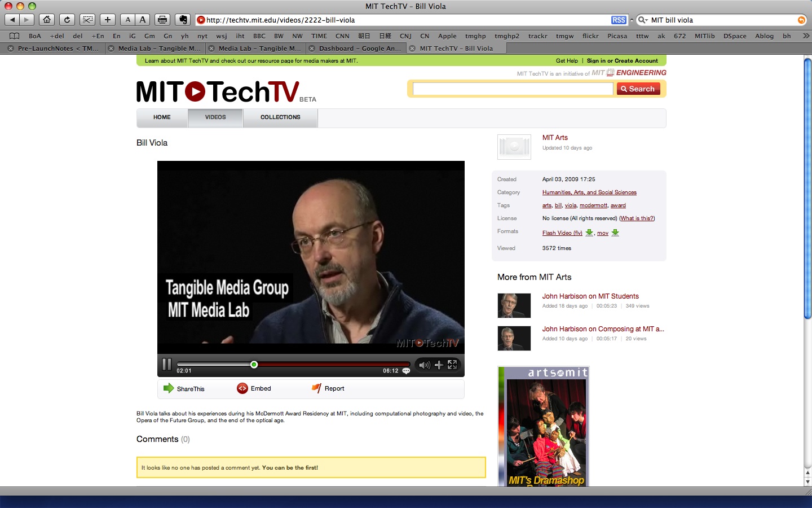Screen dimensions: 812x508
Task: Toggle fullscreen mode in video player
Action: (x=452, y=365)
